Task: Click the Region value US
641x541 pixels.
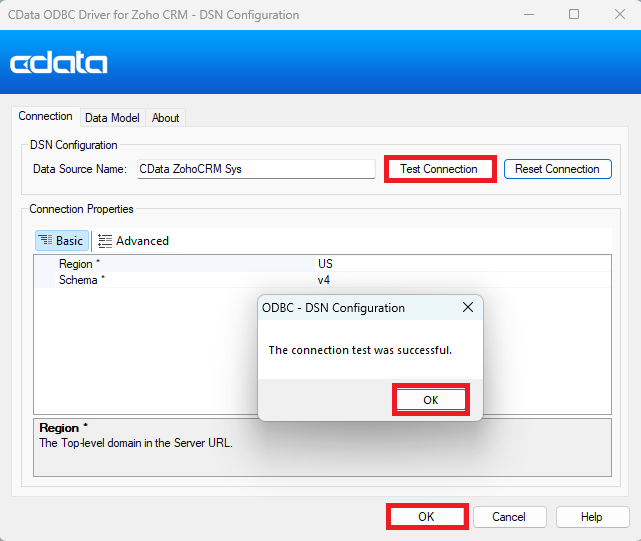Action: (325, 264)
